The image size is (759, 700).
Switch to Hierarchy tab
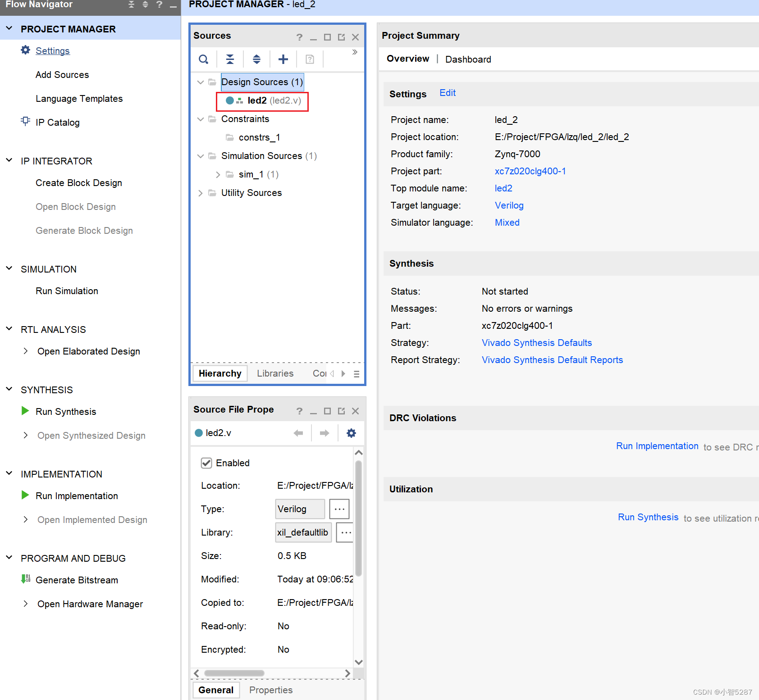click(220, 373)
